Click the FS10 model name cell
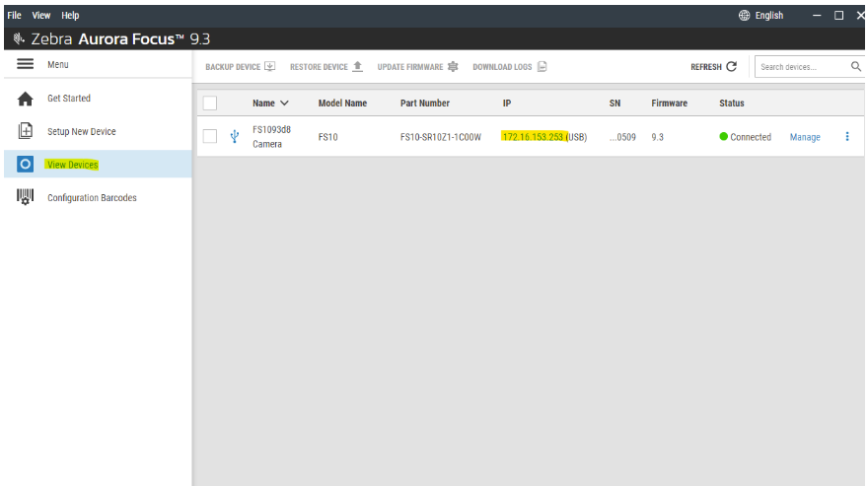Screen dimensions: 868x486 click(x=327, y=137)
